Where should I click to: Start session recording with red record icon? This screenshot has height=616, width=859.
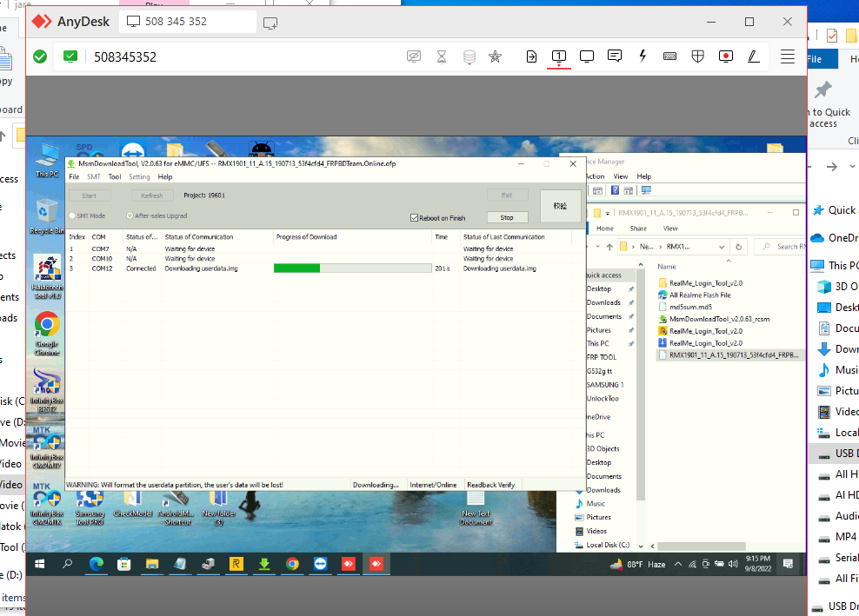(x=726, y=56)
